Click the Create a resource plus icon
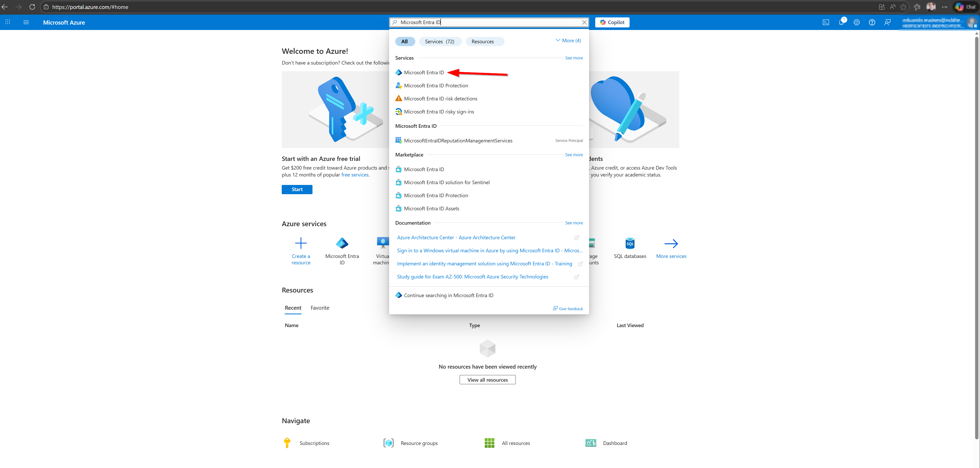This screenshot has height=468, width=980. [300, 243]
